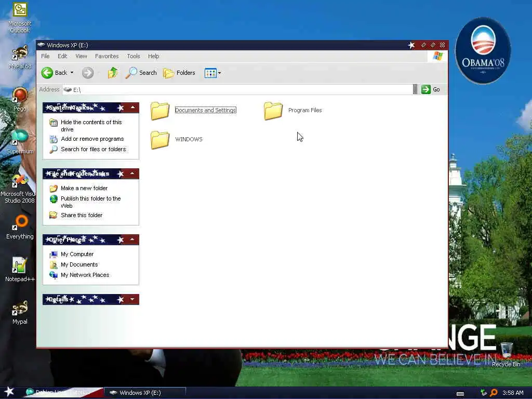Viewport: 532px width, 399px height.
Task: Click Hide the contents of this drive
Action: coord(91,126)
